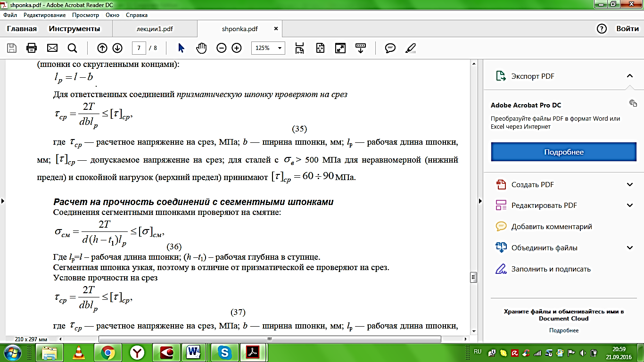Viewport: 644px width, 362px height.
Task: Click the Zoom out minus icon
Action: click(222, 48)
